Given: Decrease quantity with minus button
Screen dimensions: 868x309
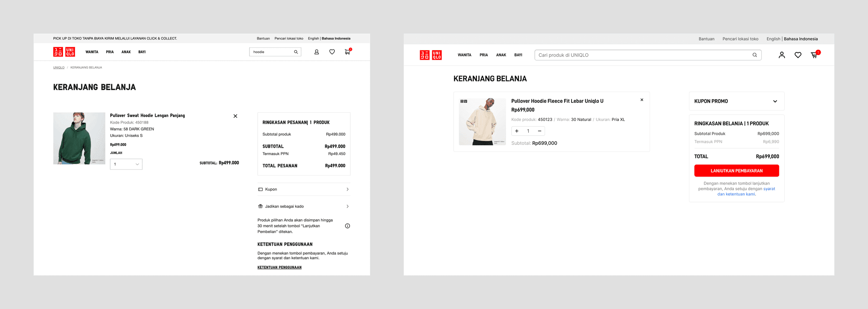Looking at the screenshot, I should pyautogui.click(x=539, y=131).
